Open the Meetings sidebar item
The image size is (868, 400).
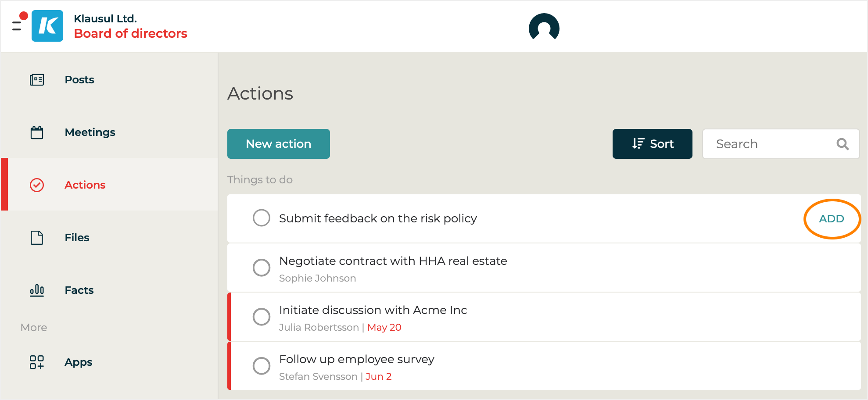pos(90,132)
